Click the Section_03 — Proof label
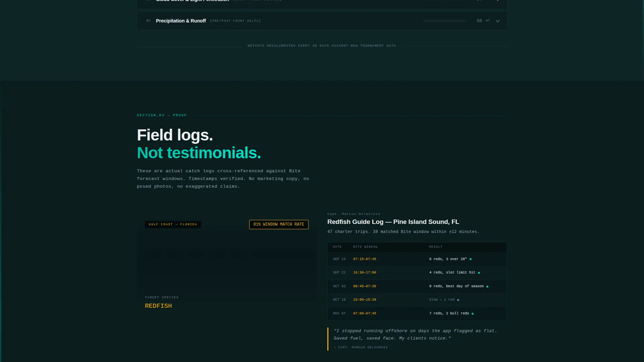 (x=162, y=115)
